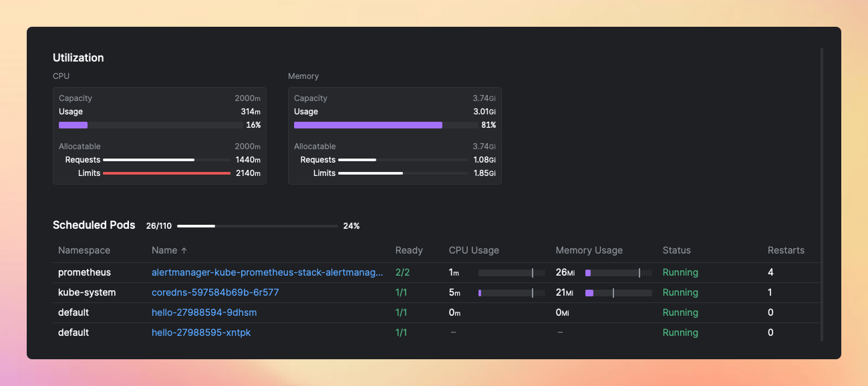
Task: Open the alertmanager-kube-prometheus-stack pod details
Action: [268, 272]
